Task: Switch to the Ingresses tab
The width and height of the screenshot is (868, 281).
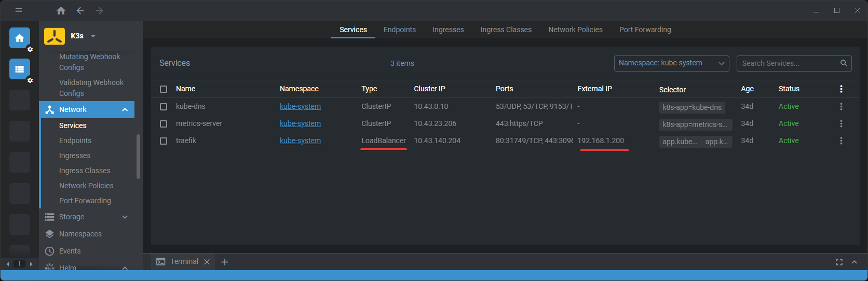Action: click(448, 30)
